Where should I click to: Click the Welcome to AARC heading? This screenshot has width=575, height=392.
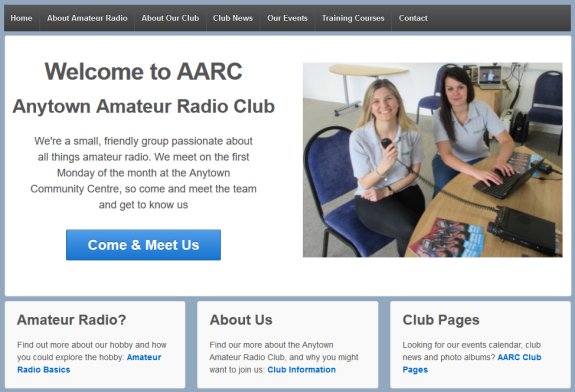(x=143, y=71)
